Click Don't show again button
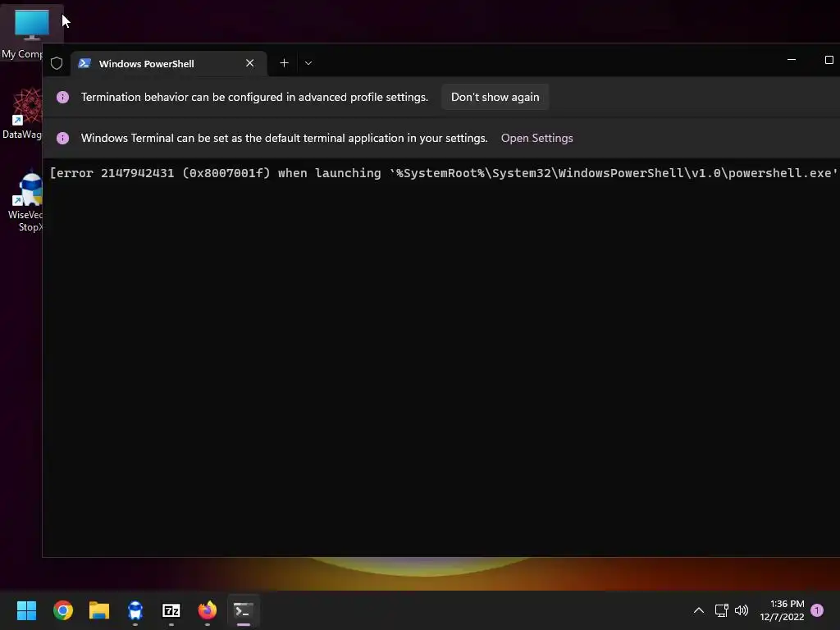This screenshot has height=630, width=840. point(495,97)
